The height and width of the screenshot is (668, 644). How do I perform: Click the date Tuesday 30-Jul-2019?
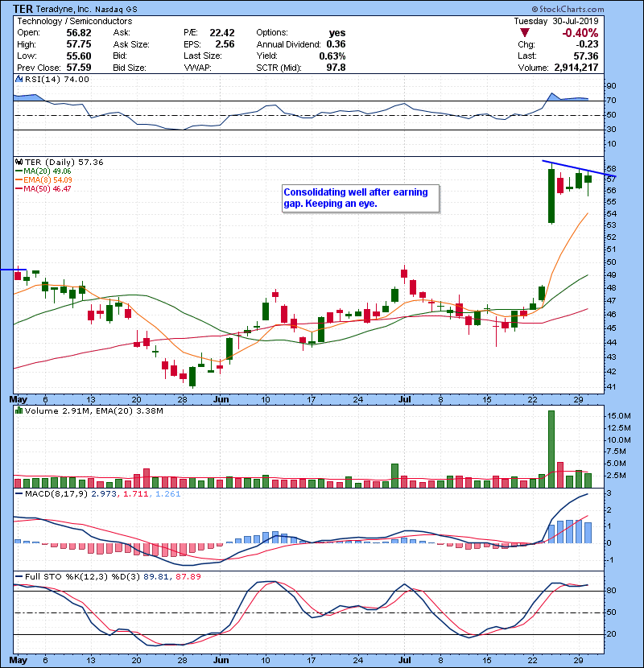555,21
